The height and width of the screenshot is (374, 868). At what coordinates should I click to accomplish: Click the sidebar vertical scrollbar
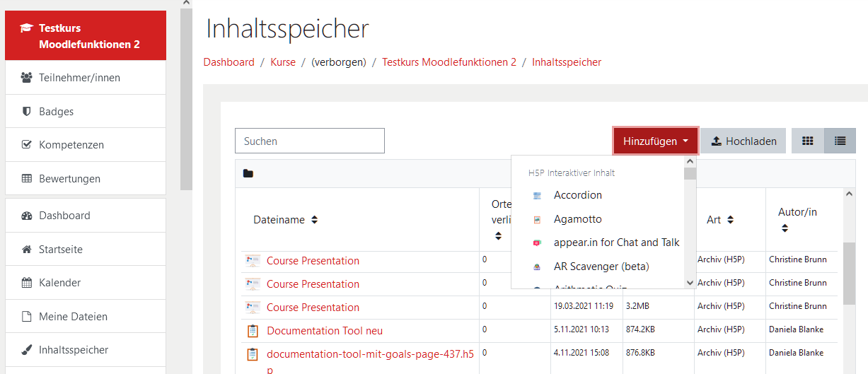click(186, 99)
